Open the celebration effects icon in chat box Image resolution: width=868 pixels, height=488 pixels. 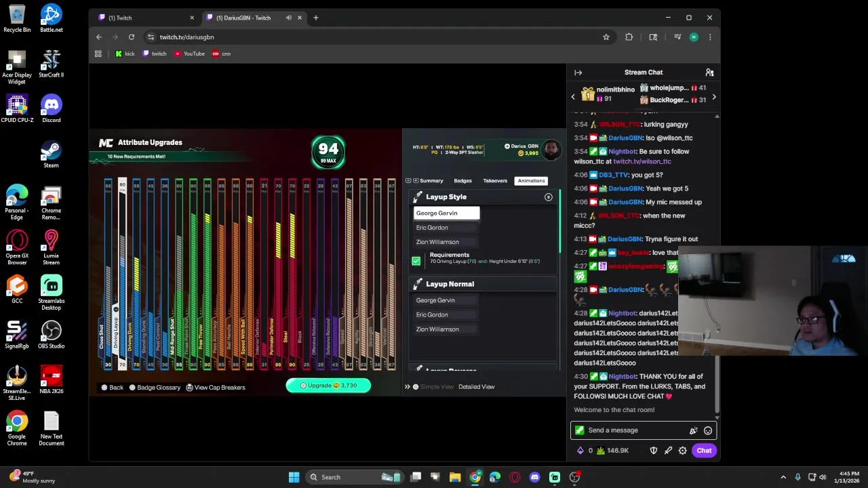click(x=693, y=430)
